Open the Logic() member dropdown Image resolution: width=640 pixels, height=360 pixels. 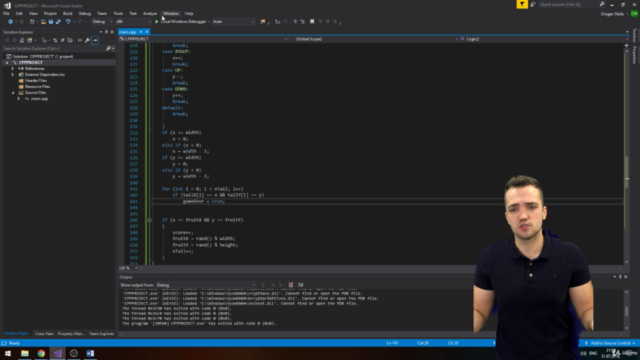point(543,39)
